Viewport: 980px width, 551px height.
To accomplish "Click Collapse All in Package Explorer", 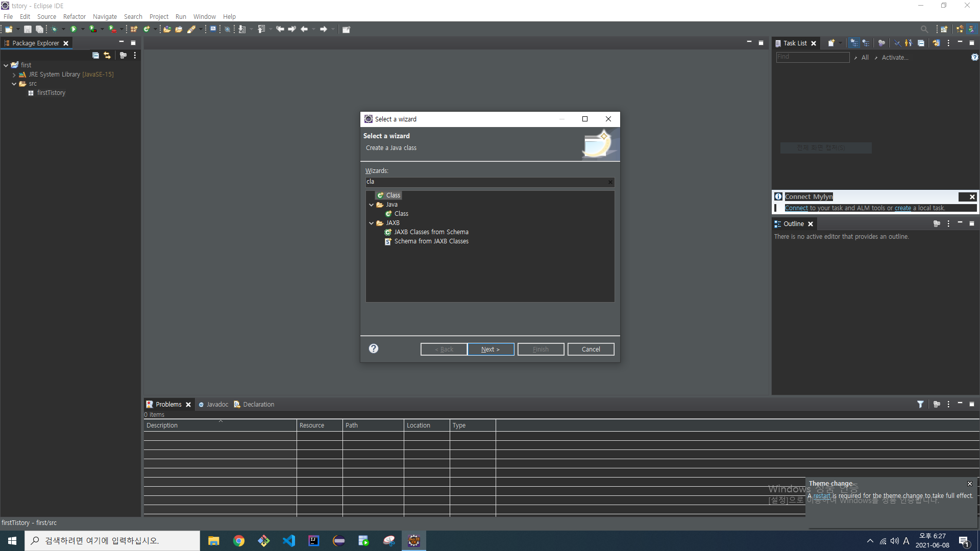I will coord(95,55).
